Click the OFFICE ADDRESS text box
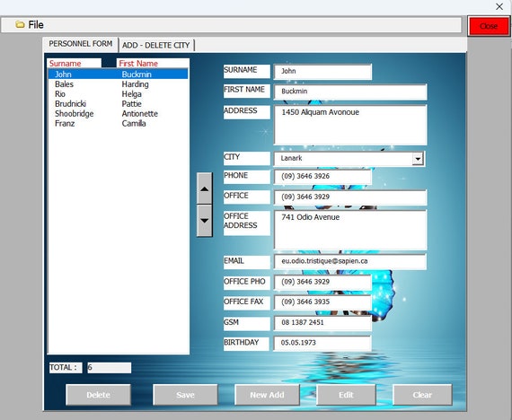The height and width of the screenshot is (420, 512). 350,230
